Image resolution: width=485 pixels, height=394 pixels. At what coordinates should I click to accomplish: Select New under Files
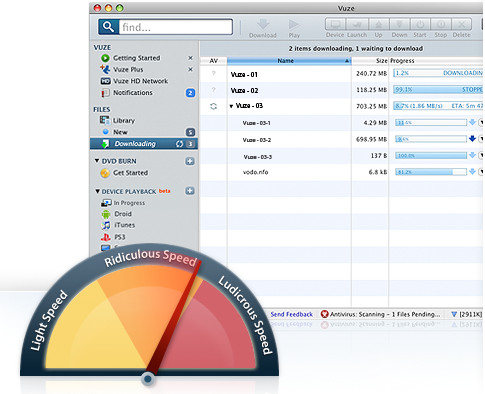pyautogui.click(x=120, y=132)
